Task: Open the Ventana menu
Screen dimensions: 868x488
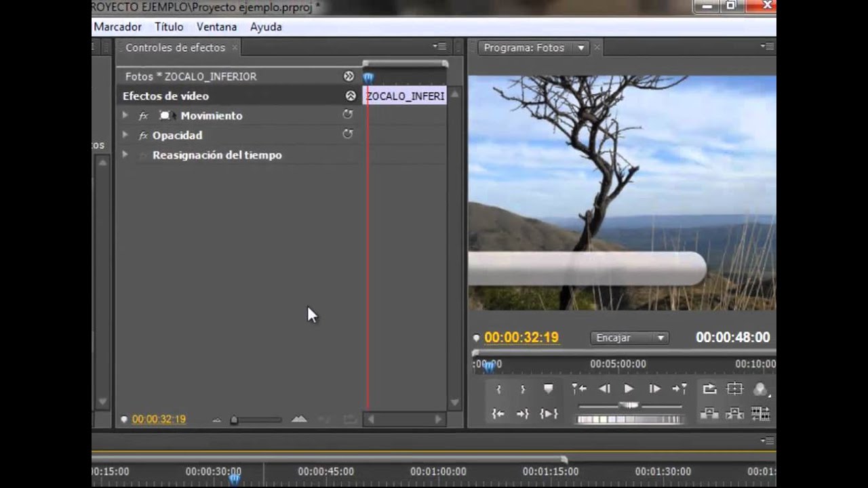Action: pyautogui.click(x=216, y=27)
